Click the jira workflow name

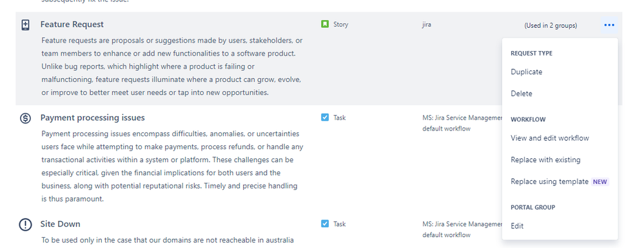[426, 25]
